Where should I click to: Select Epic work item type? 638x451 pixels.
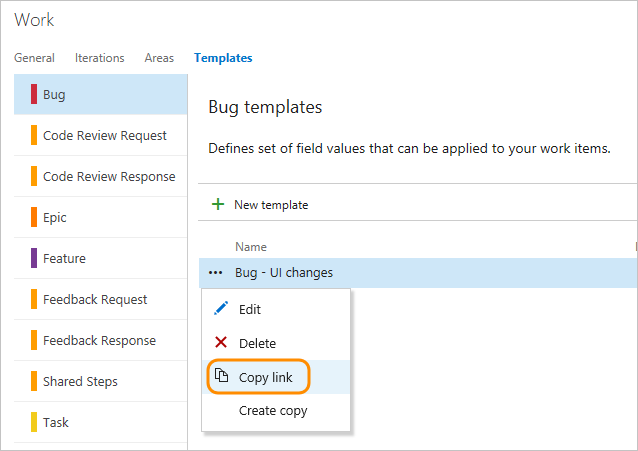55,217
